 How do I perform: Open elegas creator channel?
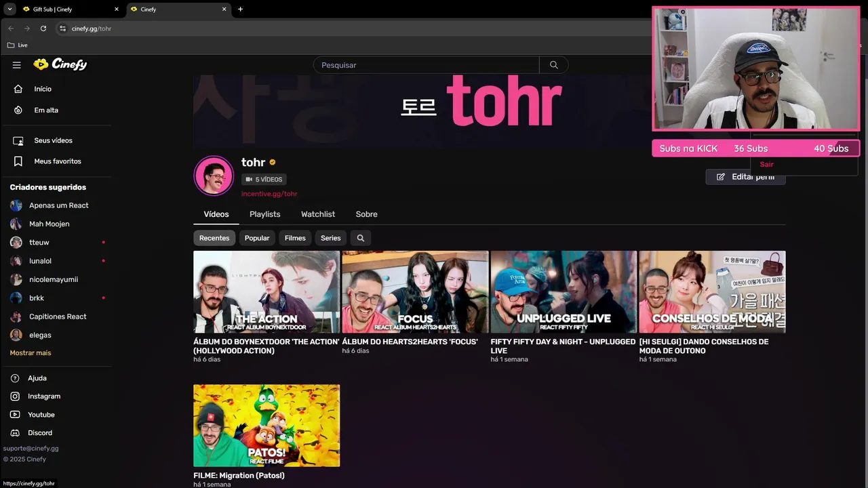40,335
